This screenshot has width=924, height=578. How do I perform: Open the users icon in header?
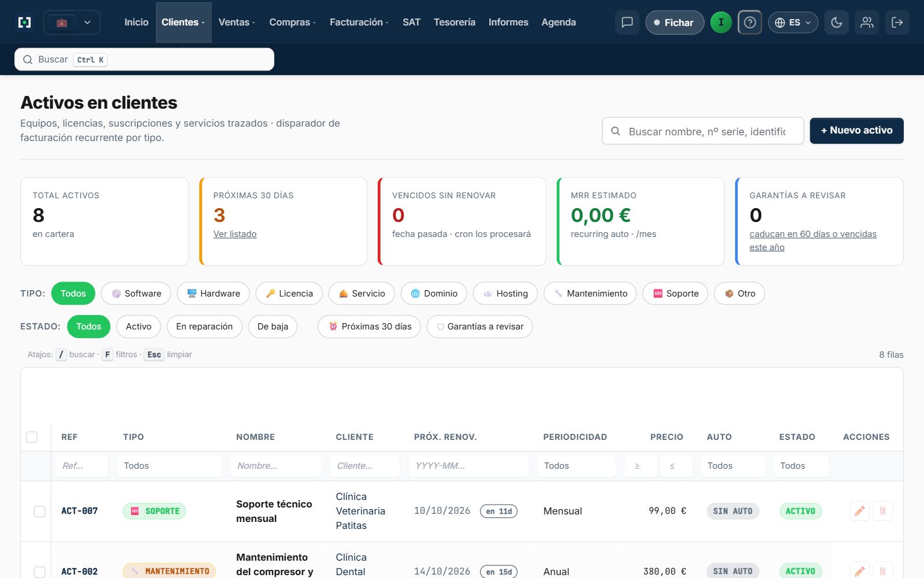867,23
